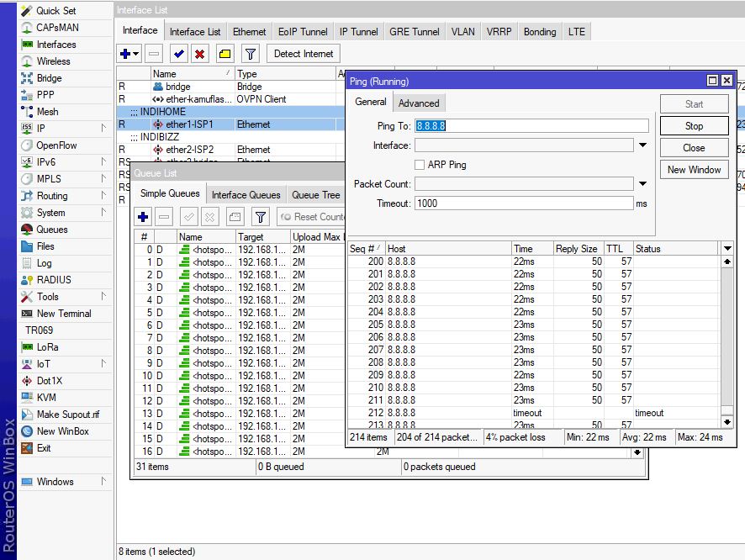Open Wireless in sidebar
745x560 pixels.
[x=53, y=61]
